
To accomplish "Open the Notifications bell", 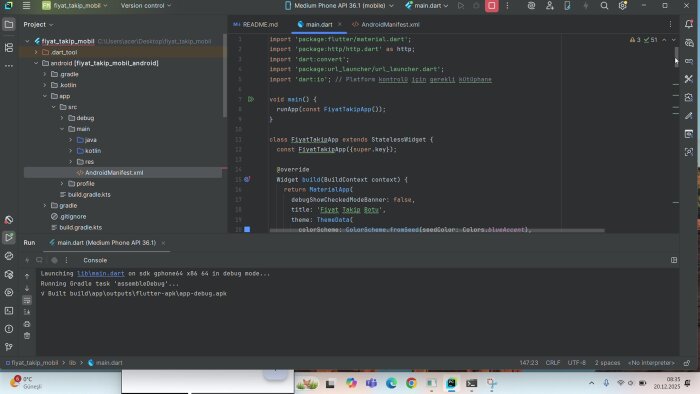I will click(x=689, y=25).
